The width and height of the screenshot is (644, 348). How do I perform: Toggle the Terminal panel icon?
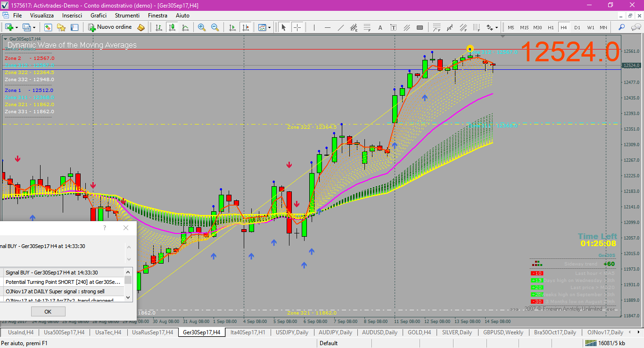pyautogui.click(x=74, y=27)
